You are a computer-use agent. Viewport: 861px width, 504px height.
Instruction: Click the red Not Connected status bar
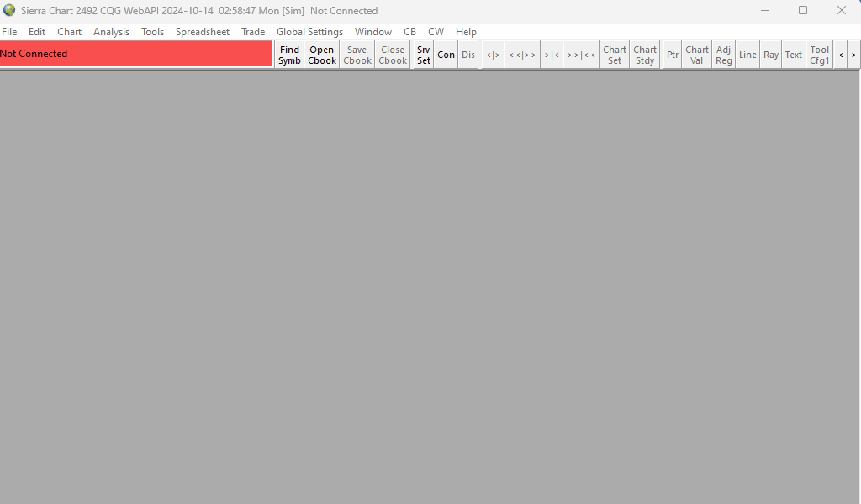136,54
